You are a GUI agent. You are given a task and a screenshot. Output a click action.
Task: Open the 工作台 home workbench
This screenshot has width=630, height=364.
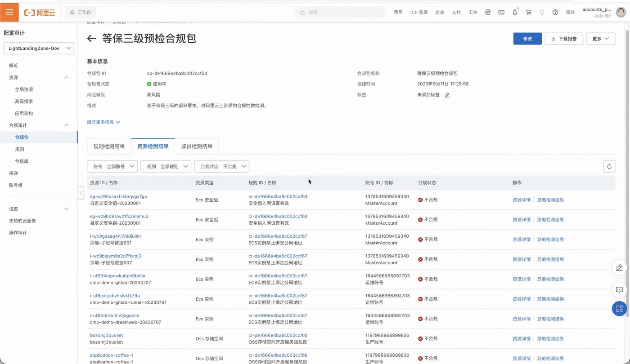pos(81,13)
